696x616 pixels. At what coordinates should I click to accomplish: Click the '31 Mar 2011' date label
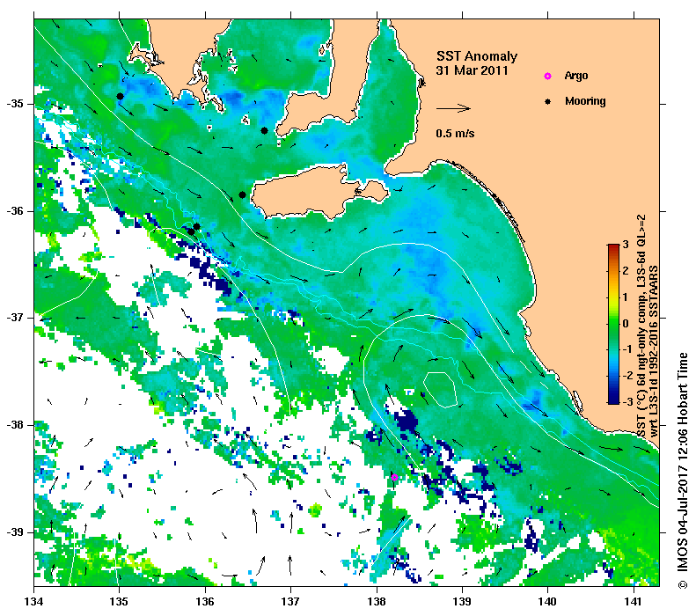pos(472,70)
